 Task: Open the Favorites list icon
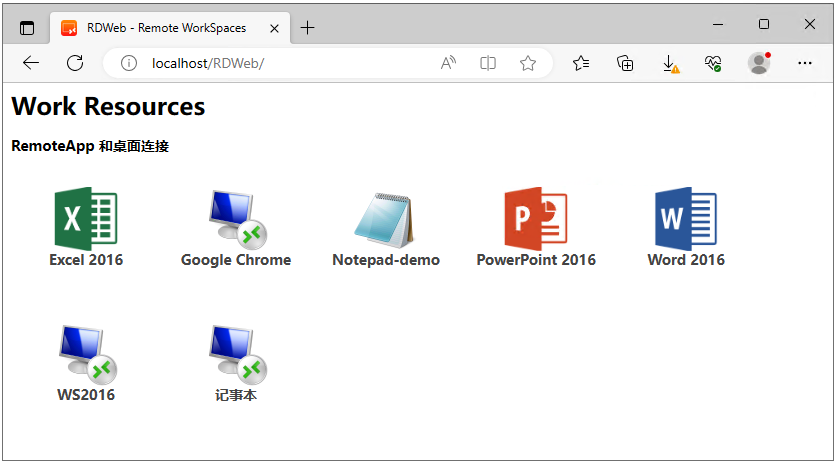click(581, 63)
